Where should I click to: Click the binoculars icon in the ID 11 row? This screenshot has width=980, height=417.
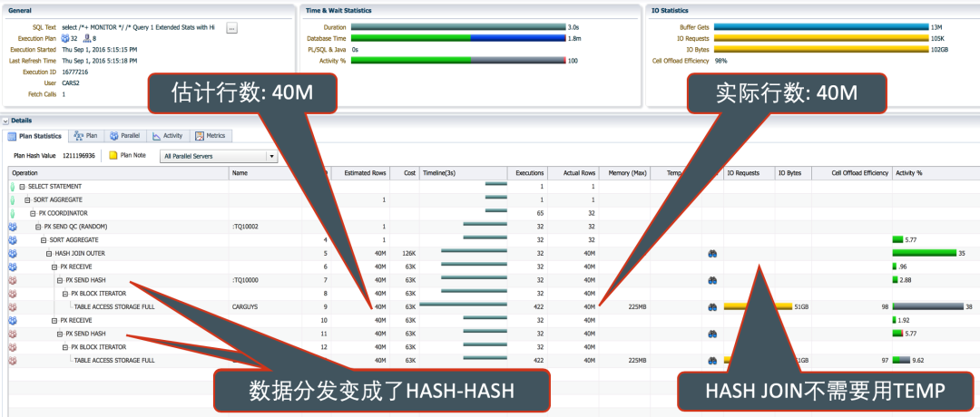712,334
